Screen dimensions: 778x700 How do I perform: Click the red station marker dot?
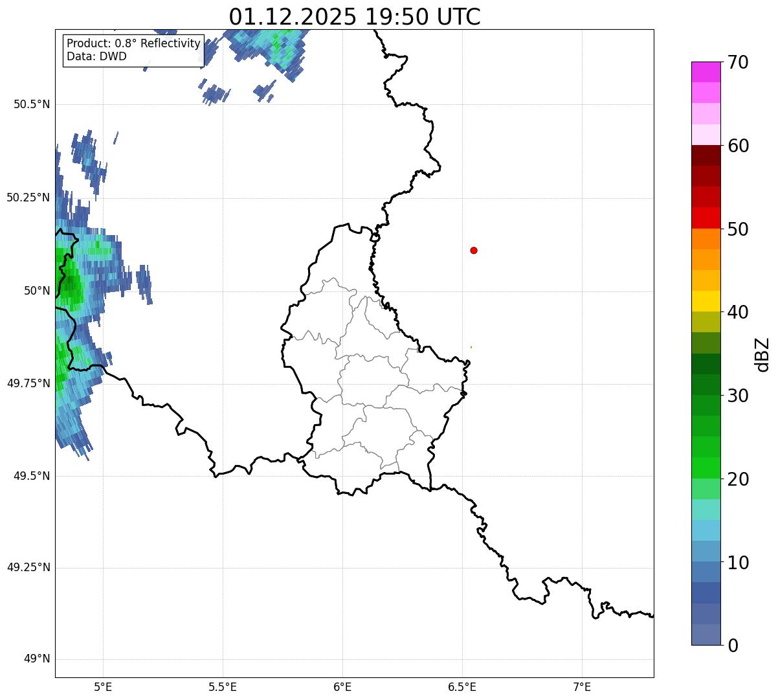pos(474,250)
